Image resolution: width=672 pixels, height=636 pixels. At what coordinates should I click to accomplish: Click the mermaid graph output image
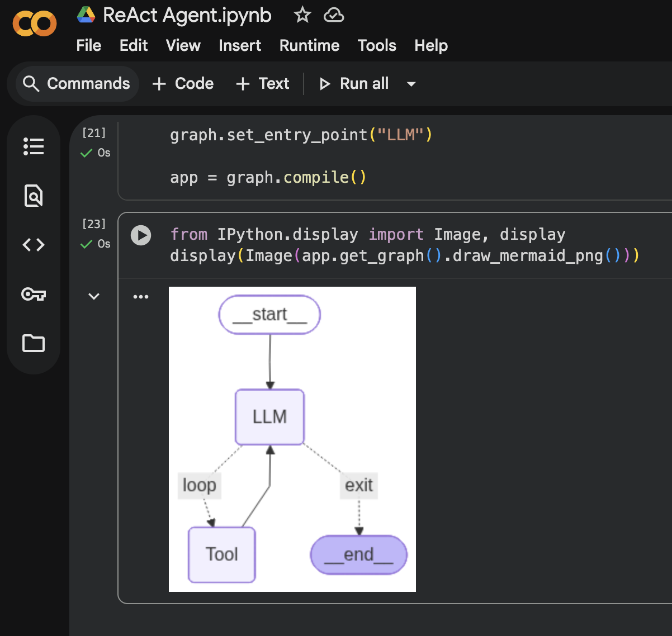point(292,439)
